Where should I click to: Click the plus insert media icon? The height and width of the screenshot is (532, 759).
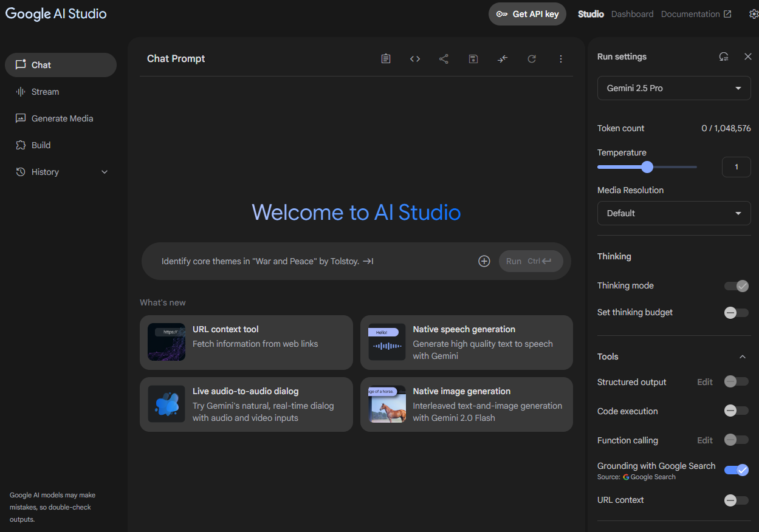484,261
